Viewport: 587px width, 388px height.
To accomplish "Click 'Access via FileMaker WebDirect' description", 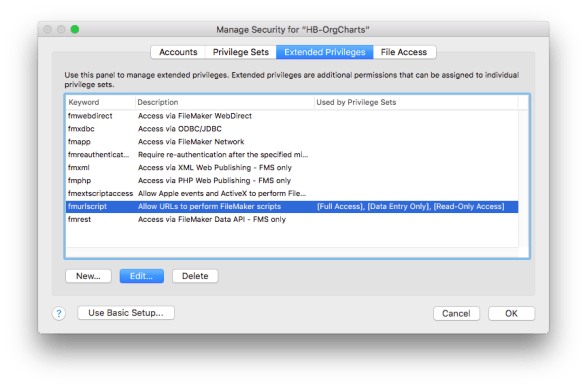I will [x=195, y=116].
